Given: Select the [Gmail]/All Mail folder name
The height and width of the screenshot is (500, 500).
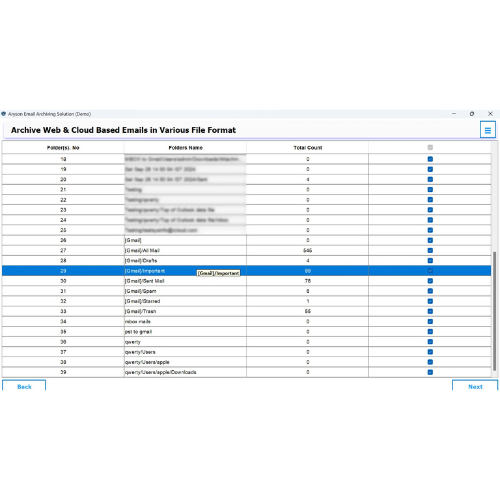Looking at the screenshot, I should [x=142, y=250].
